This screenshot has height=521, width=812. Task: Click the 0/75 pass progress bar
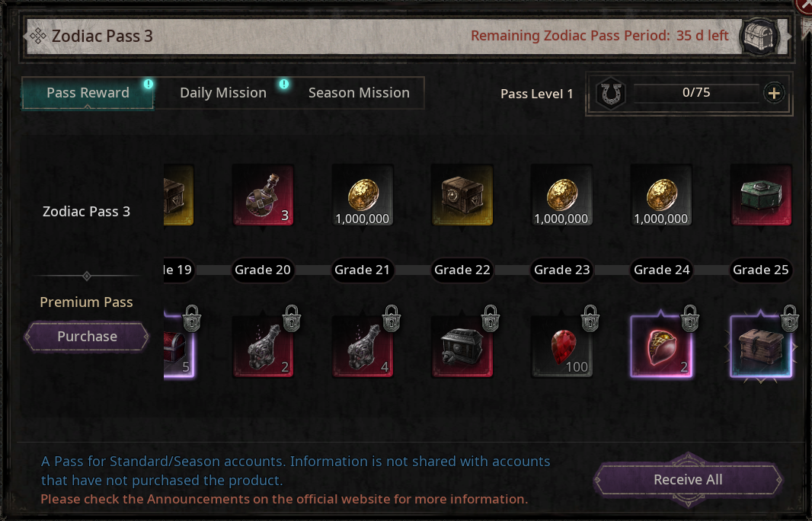point(696,93)
